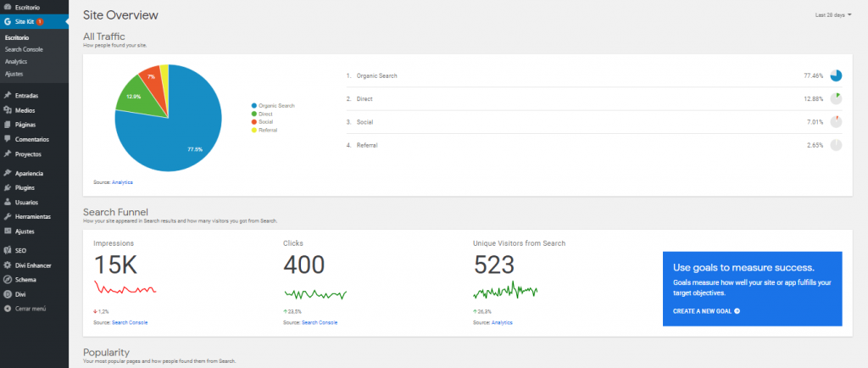Click the Analytics source link under pie chart
868x368 pixels.
tap(122, 182)
